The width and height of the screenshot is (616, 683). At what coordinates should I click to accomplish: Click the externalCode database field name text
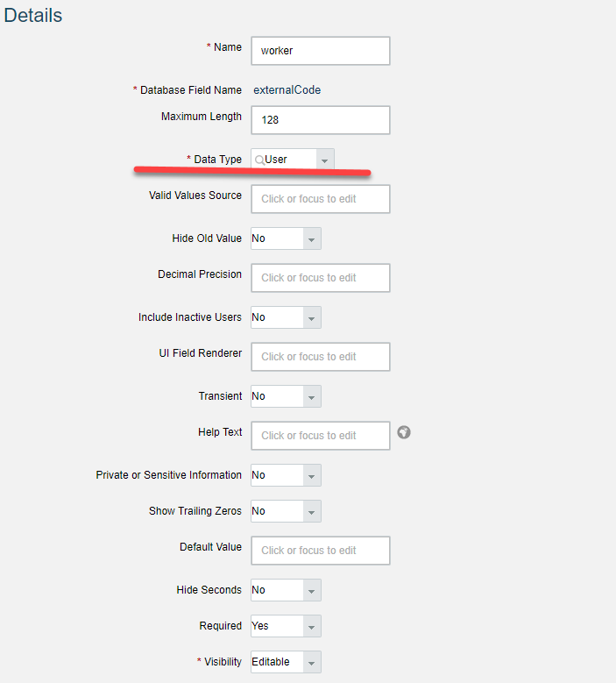(x=287, y=89)
